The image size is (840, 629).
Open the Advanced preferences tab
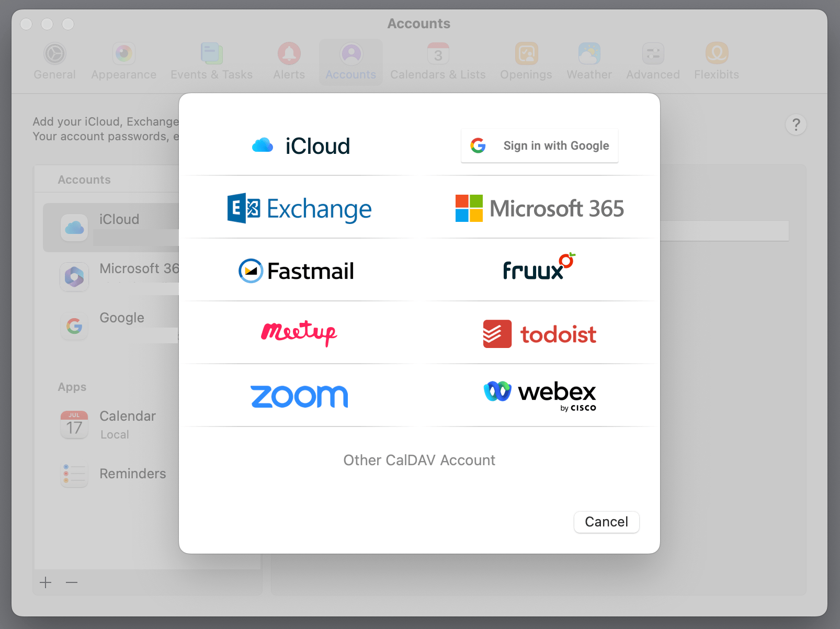pos(653,62)
